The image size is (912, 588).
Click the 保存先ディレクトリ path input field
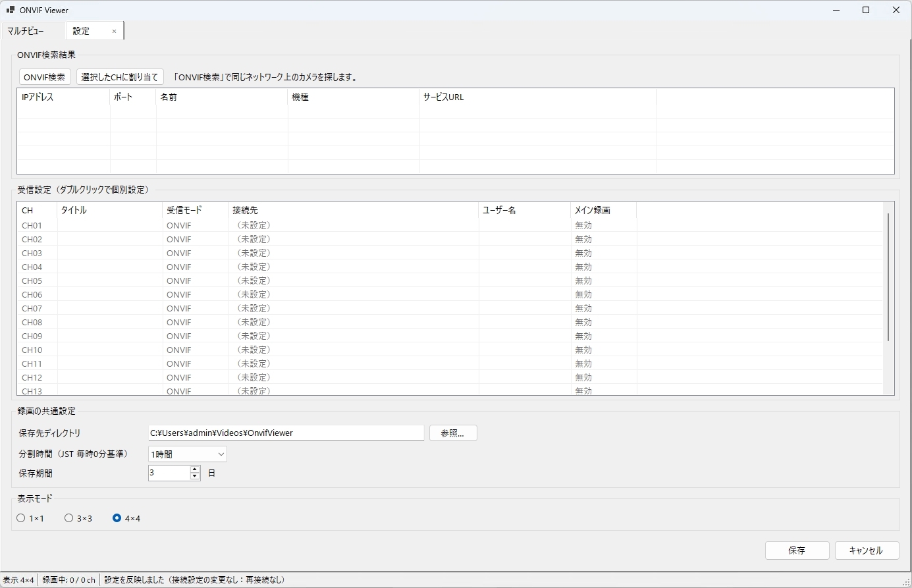(286, 433)
